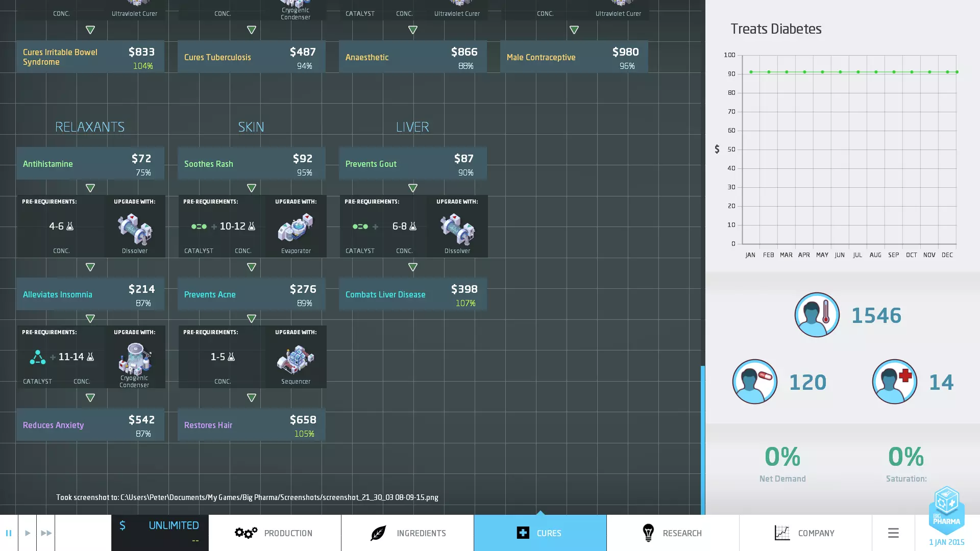The height and width of the screenshot is (551, 980).
Task: Click arrow below Prevents Acne cure
Action: coord(252,319)
